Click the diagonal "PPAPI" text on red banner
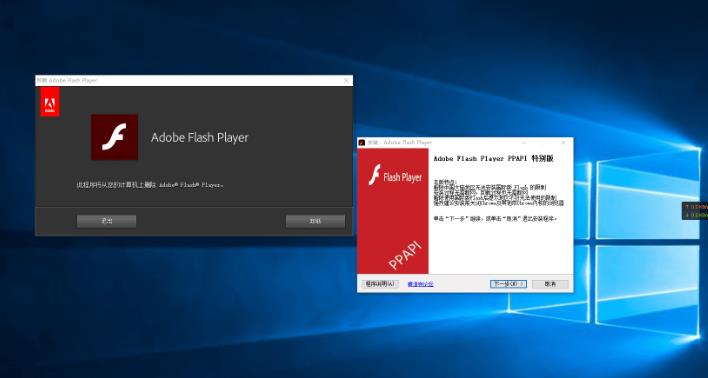The height and width of the screenshot is (378, 708). click(405, 255)
